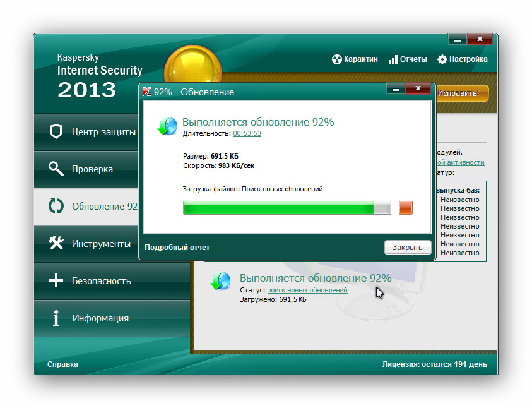Click the globe update icon in dialog
This screenshot has width=532, height=408.
(167, 126)
